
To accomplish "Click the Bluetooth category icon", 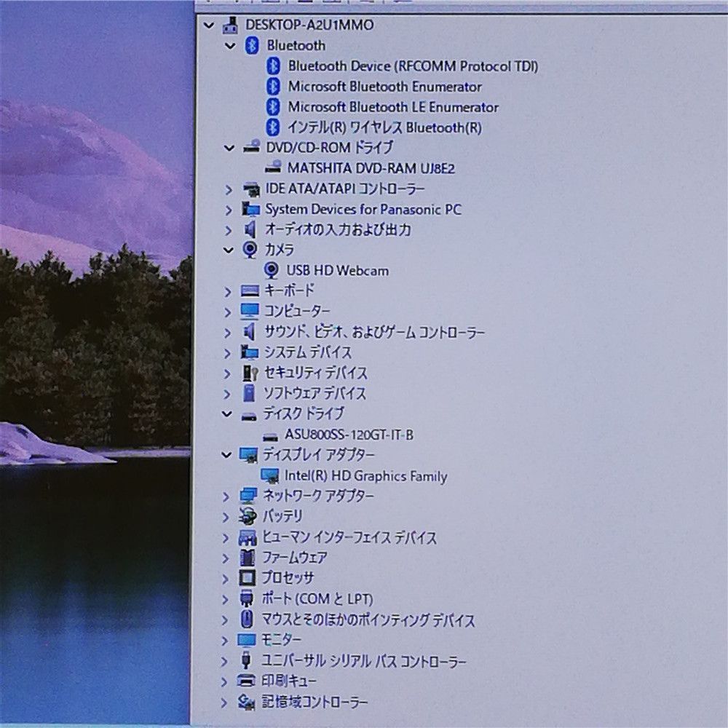I will (252, 45).
